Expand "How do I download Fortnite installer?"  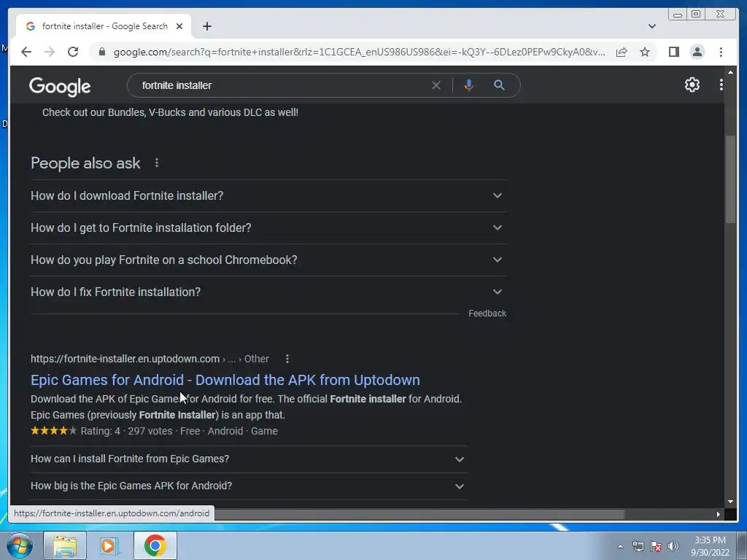click(268, 195)
